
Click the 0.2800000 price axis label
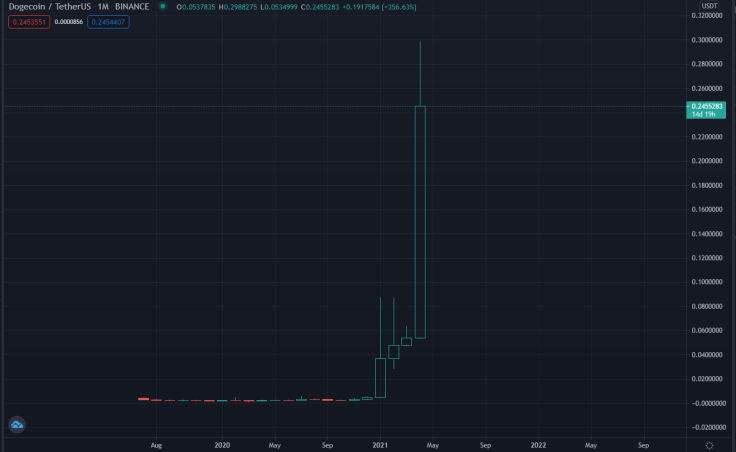pyautogui.click(x=707, y=64)
